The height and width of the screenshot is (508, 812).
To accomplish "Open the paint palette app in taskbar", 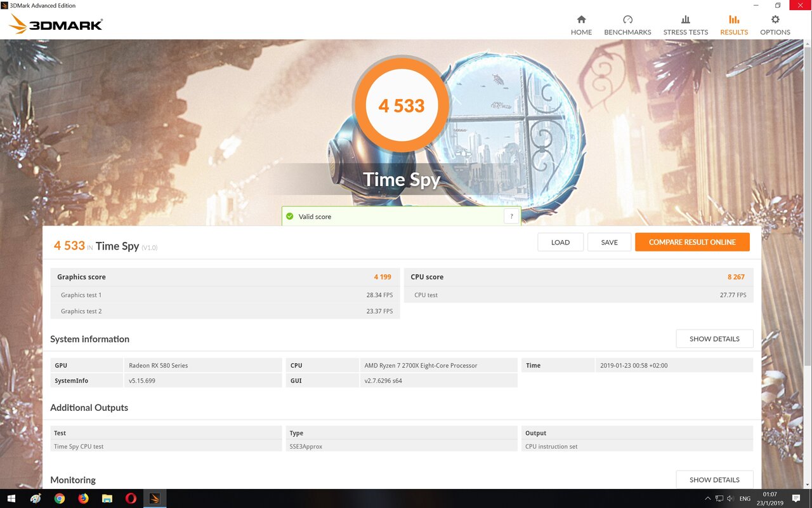I will (x=36, y=498).
